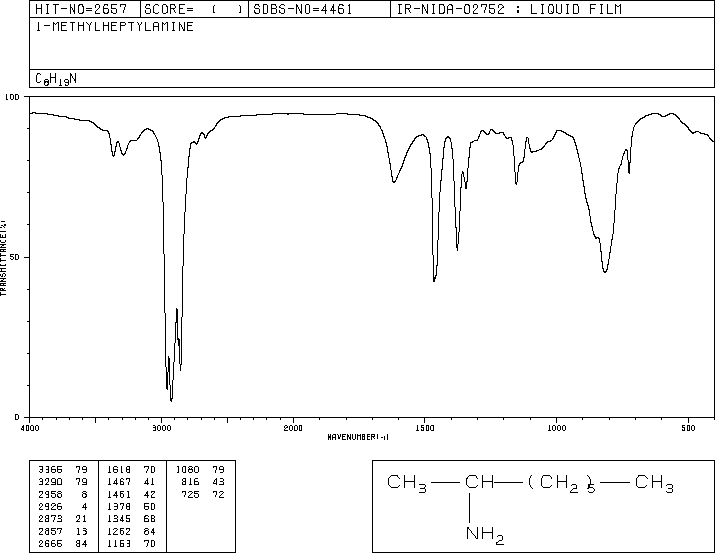Click the 500 wavenumber axis label
This screenshot has width=715, height=553.
coord(688,428)
